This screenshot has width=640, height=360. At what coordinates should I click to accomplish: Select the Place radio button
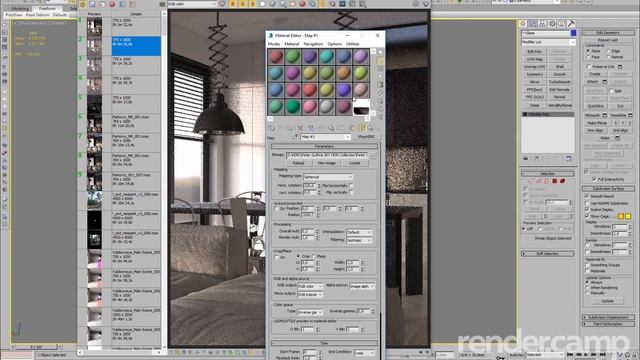point(314,256)
